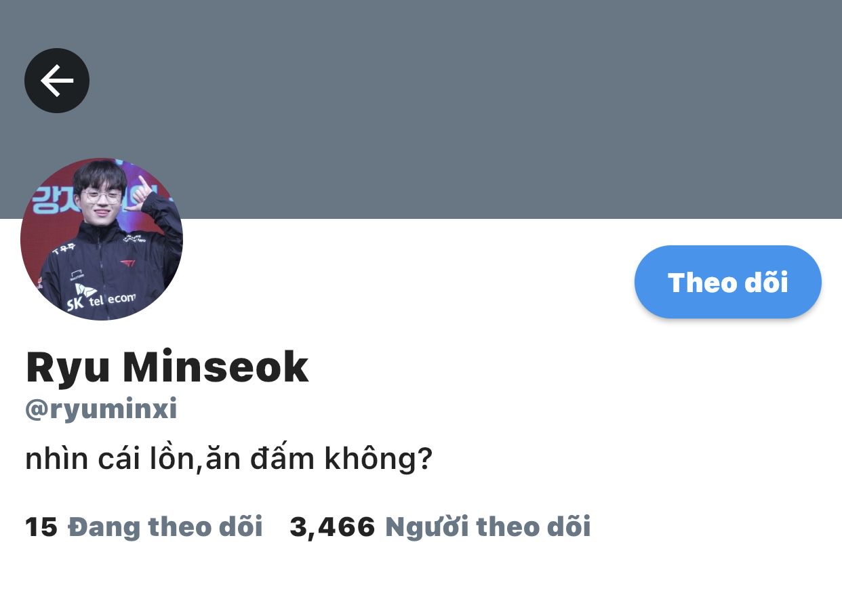Follow the account via Theo dõi button
The width and height of the screenshot is (842, 616).
728,282
